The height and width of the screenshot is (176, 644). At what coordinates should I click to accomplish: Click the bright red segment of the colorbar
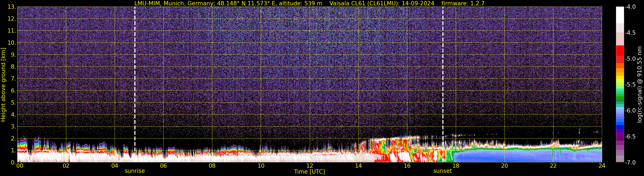(x=620, y=51)
